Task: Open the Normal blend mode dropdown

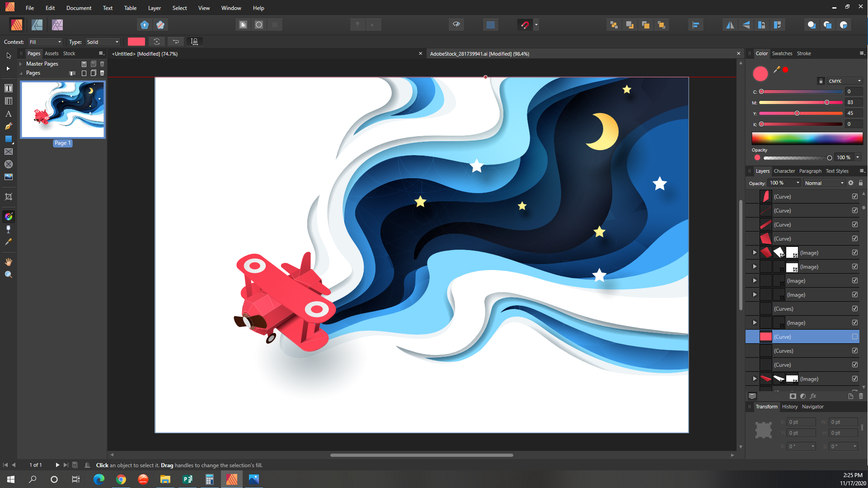Action: [824, 183]
